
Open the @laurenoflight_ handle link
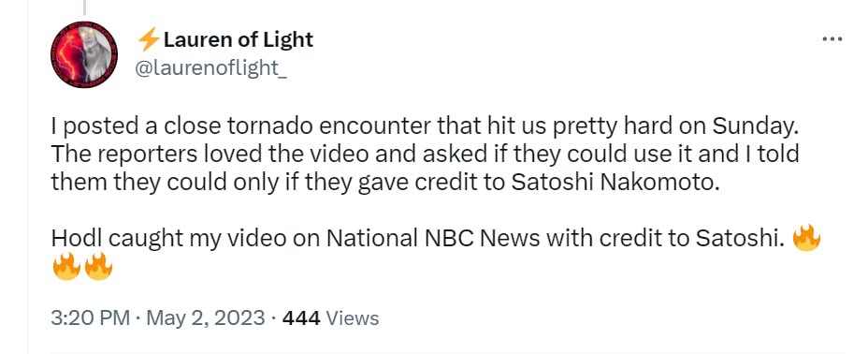[x=210, y=68]
